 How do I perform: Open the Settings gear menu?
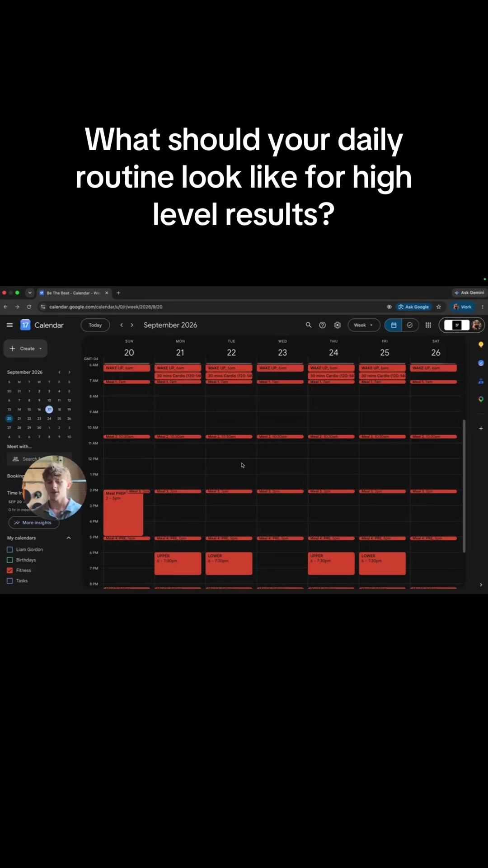tap(338, 325)
